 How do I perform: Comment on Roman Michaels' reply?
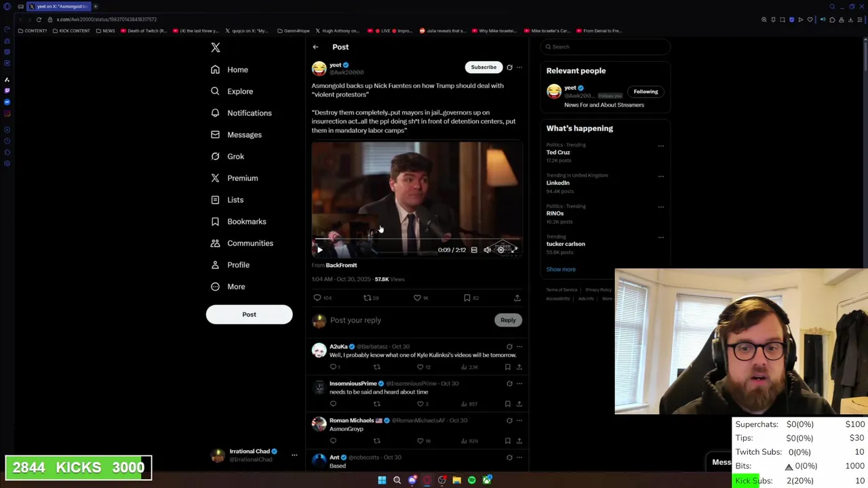point(333,441)
